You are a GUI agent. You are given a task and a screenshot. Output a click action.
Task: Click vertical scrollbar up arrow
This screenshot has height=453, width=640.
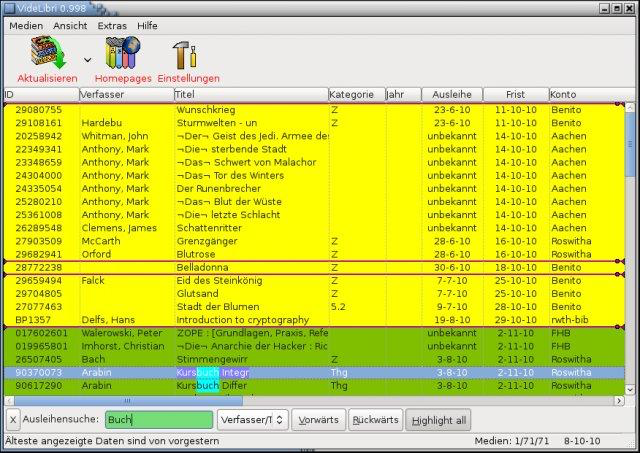point(630,107)
